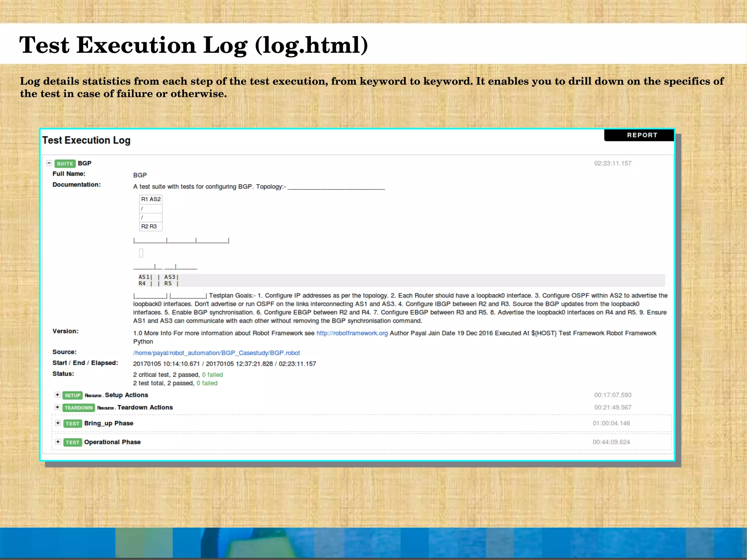The height and width of the screenshot is (560, 747).
Task: Open the robotframework.org hyperlink
Action: point(352,333)
